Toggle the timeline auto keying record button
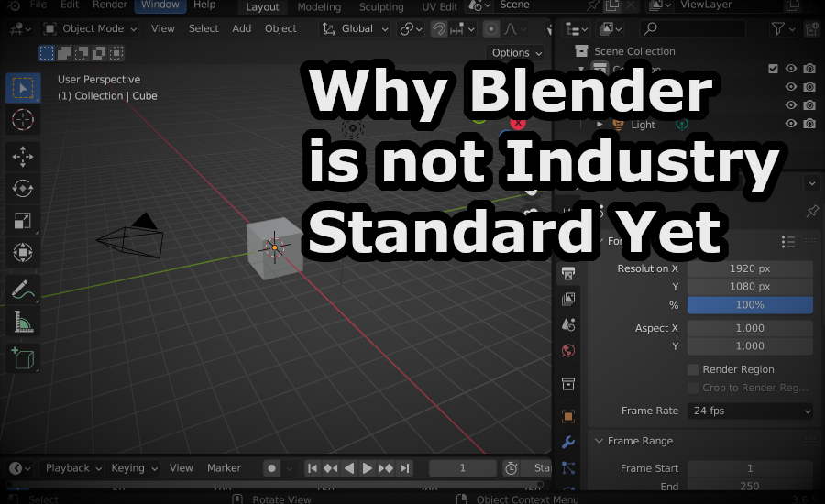Viewport: 825px width, 504px height. [271, 468]
